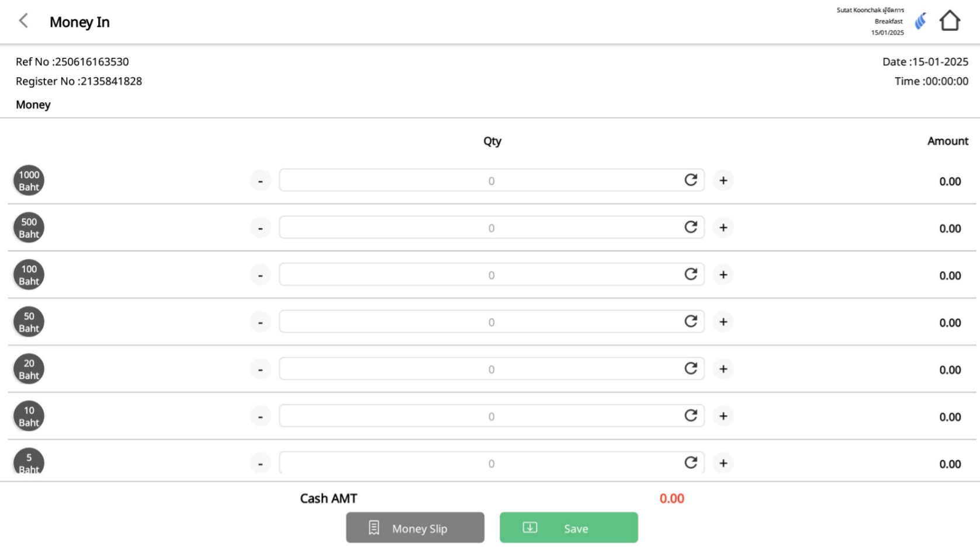Subtract one from 10 Baht quantity
The image size is (980, 550).
click(260, 416)
